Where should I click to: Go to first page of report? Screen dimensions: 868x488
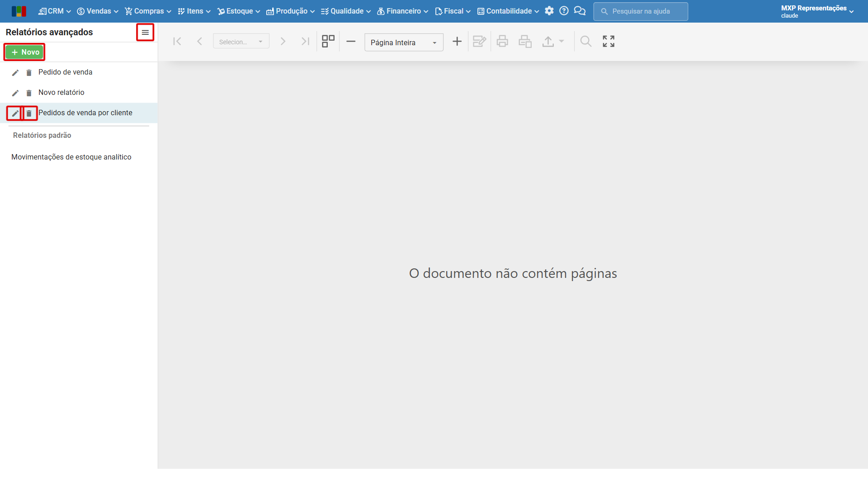(177, 42)
